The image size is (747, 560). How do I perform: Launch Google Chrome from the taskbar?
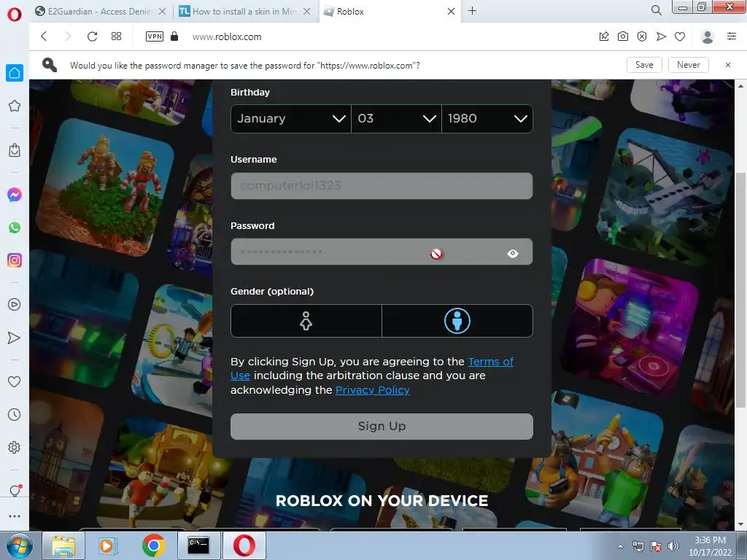click(x=153, y=546)
